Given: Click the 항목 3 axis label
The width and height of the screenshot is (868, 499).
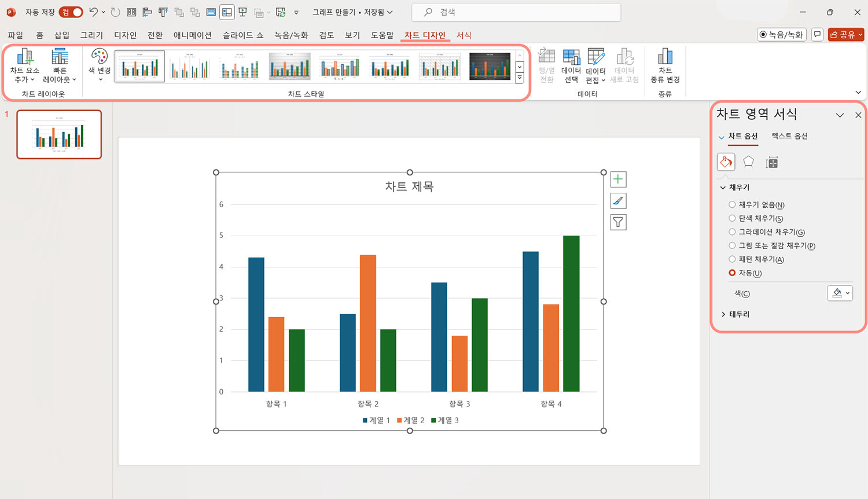Looking at the screenshot, I should tap(459, 403).
